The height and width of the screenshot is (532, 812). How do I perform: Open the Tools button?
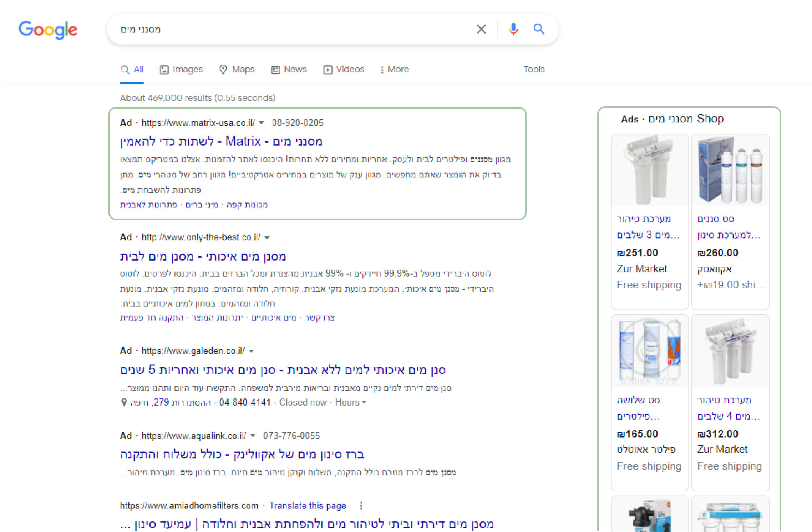(534, 70)
